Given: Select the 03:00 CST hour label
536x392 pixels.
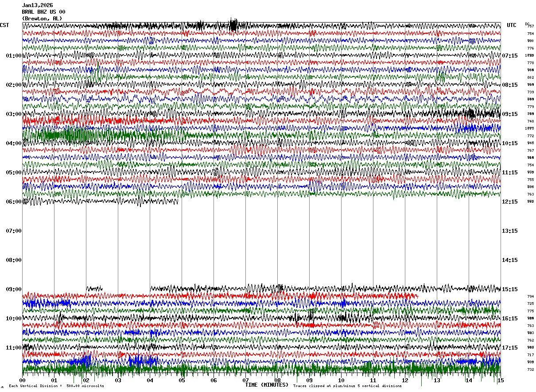Looking at the screenshot, I should pos(14,114).
